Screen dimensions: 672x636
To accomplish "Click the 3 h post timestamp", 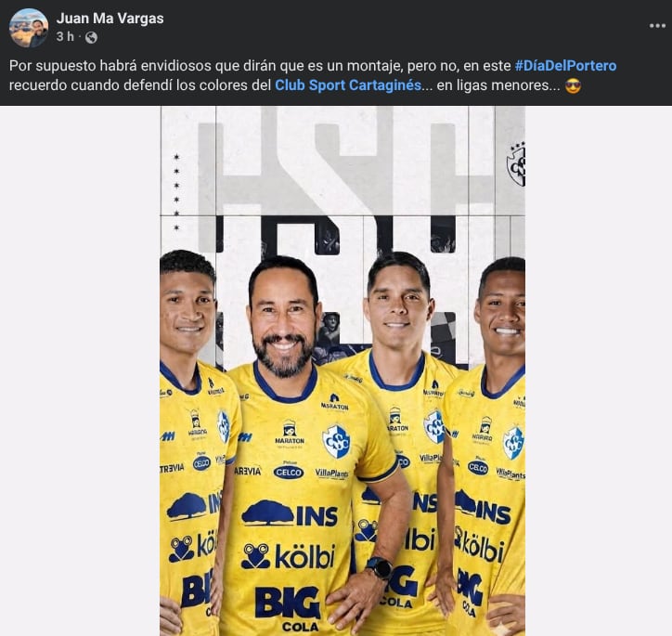I will [65, 37].
